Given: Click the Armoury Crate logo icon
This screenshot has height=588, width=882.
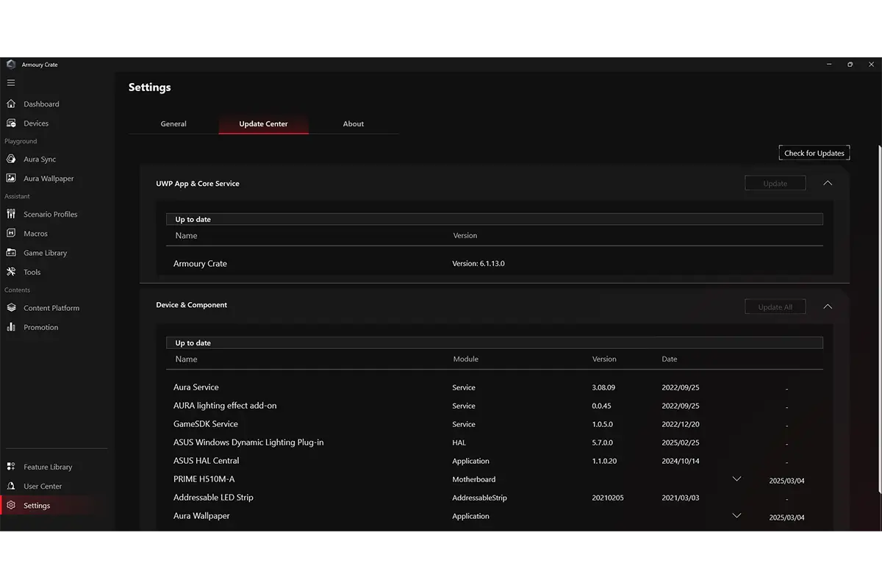Looking at the screenshot, I should pos(11,65).
